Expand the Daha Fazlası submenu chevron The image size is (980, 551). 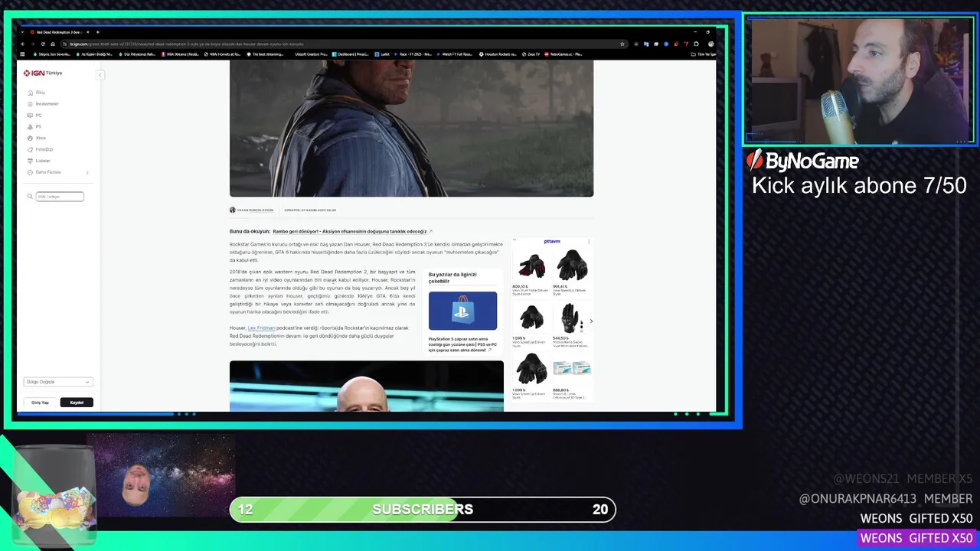[x=87, y=172]
